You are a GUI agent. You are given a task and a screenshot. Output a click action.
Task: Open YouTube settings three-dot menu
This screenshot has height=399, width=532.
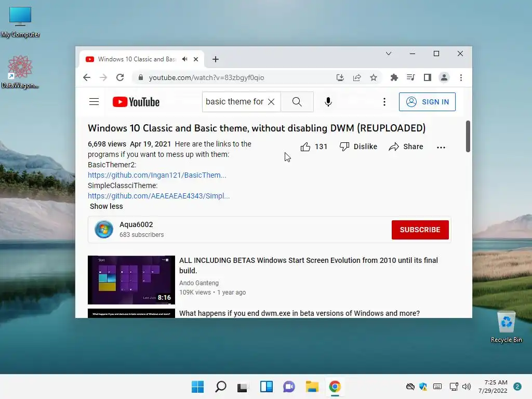[x=384, y=102]
